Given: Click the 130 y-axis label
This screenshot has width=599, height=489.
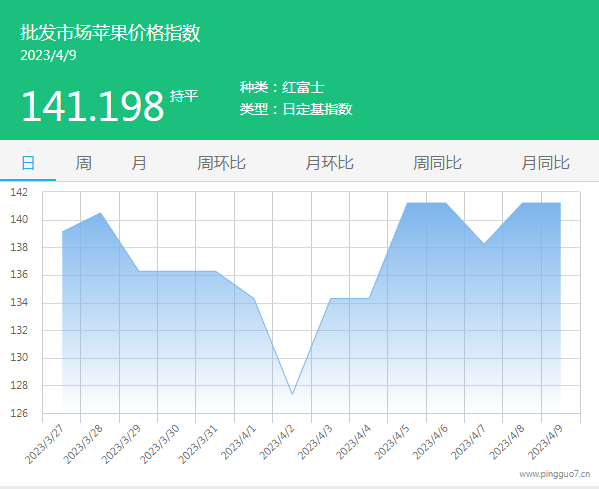Looking at the screenshot, I should tap(19, 357).
